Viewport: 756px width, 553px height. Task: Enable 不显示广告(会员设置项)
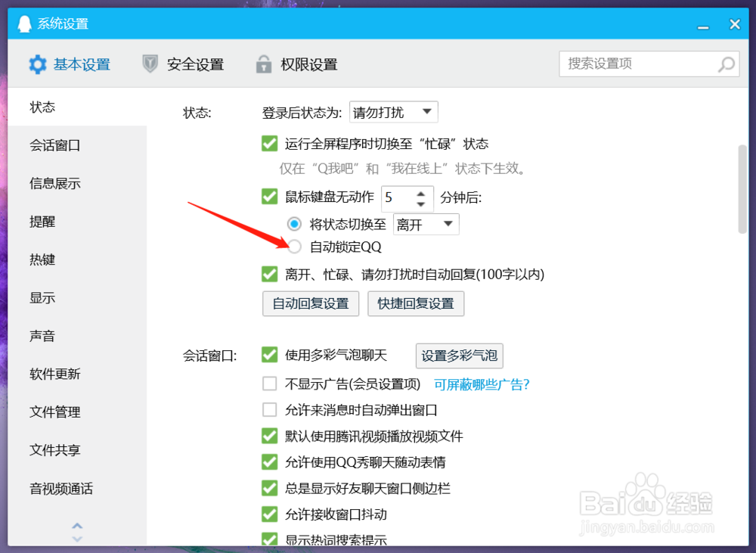tap(269, 384)
